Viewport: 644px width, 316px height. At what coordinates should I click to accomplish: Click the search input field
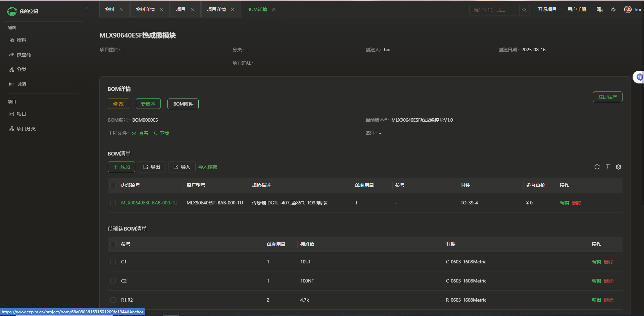[x=494, y=10]
